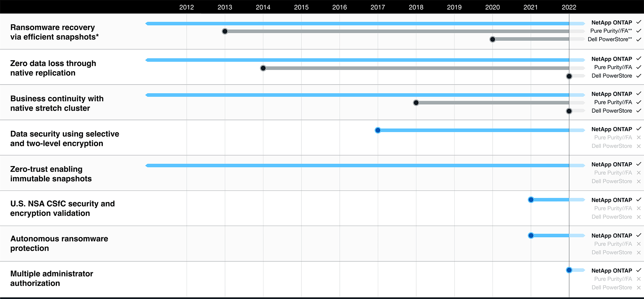Click checkmark beside NetApp ONTAP in NSA CSfC row
644x299 pixels.
pos(639,200)
